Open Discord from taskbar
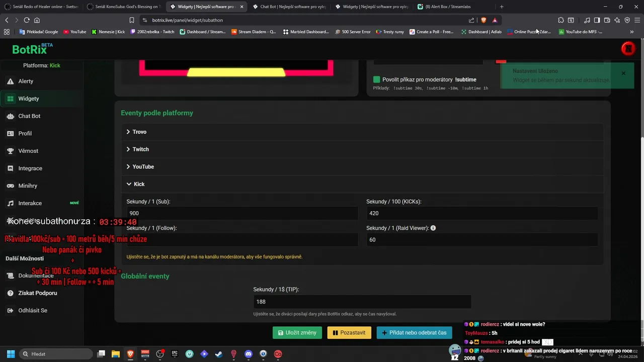Image resolution: width=644 pixels, height=362 pixels. 248,354
